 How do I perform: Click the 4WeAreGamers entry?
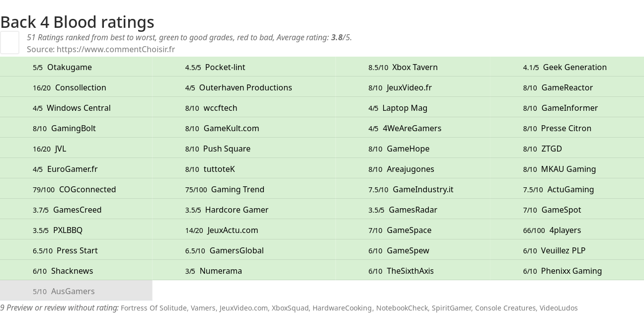pos(413,128)
